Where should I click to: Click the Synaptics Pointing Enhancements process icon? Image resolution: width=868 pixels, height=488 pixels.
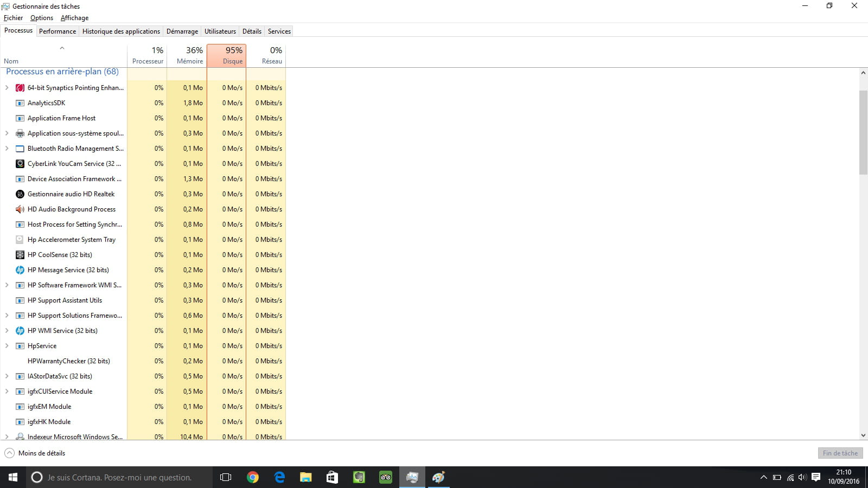(20, 88)
